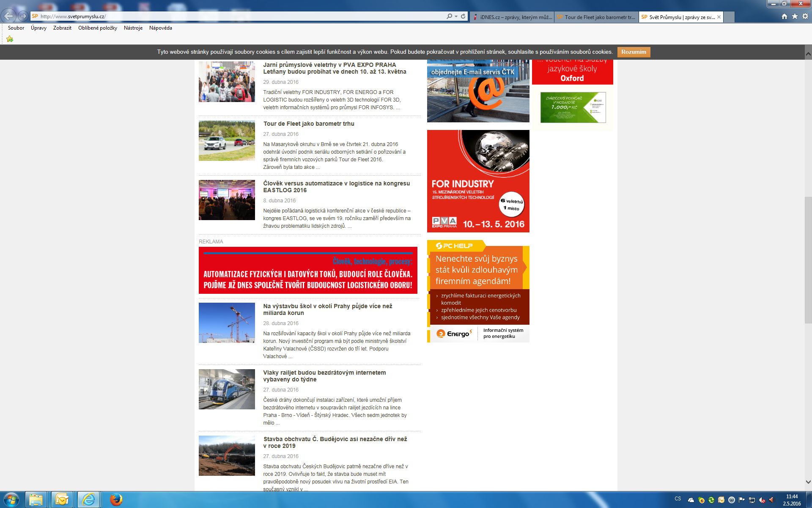
Task: Launch Firefox from the taskbar
Action: (x=116, y=500)
